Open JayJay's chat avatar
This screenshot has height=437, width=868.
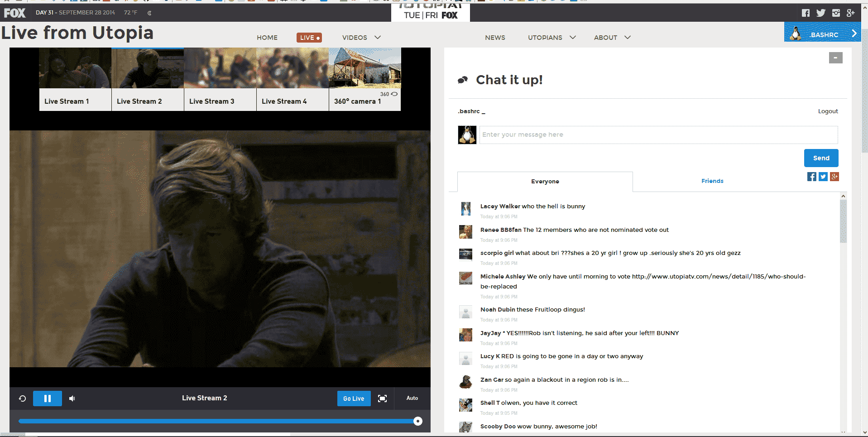pyautogui.click(x=465, y=335)
